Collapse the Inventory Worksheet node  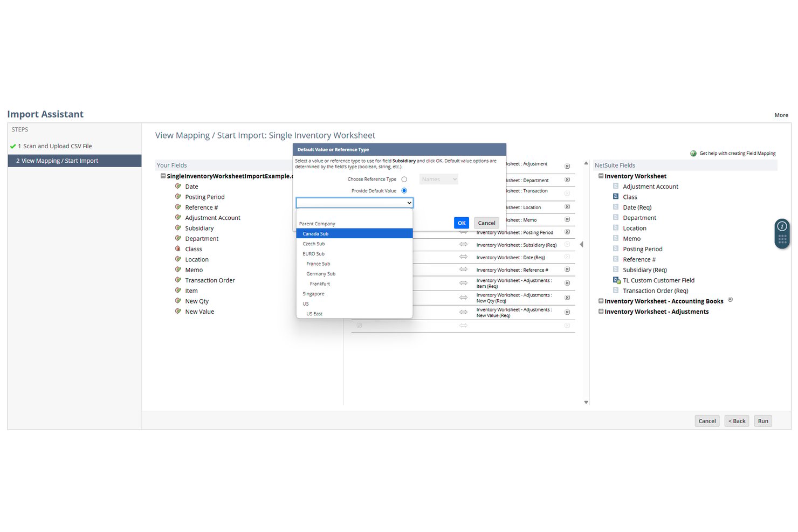[601, 176]
